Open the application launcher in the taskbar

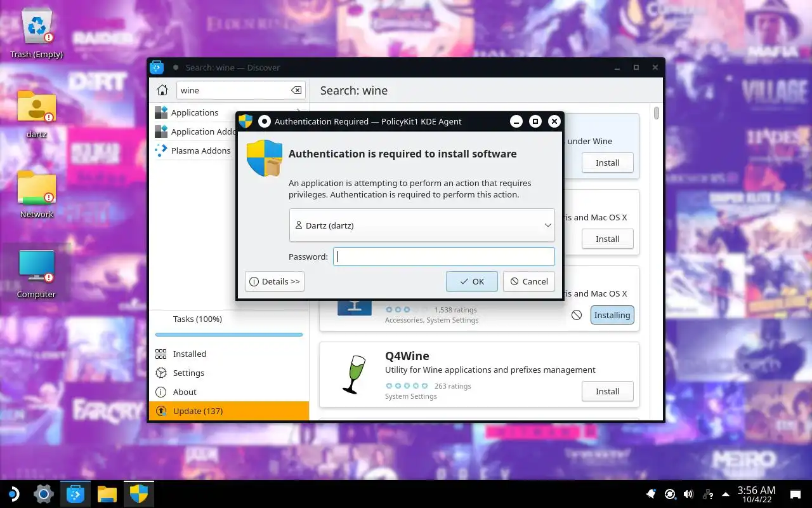click(13, 494)
